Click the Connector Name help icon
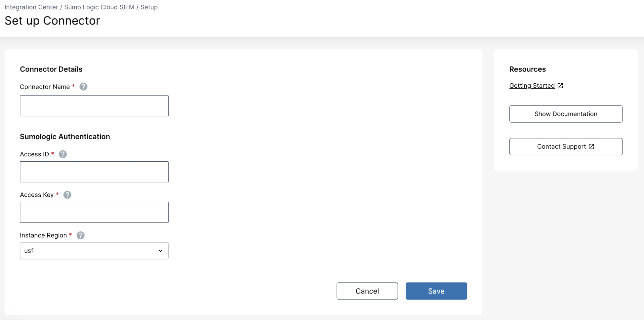The width and height of the screenshot is (644, 320). (x=83, y=87)
